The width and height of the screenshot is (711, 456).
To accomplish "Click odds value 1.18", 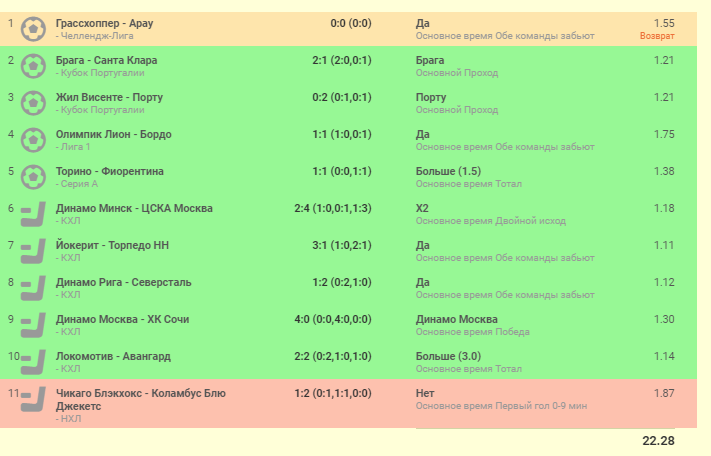I will (664, 208).
